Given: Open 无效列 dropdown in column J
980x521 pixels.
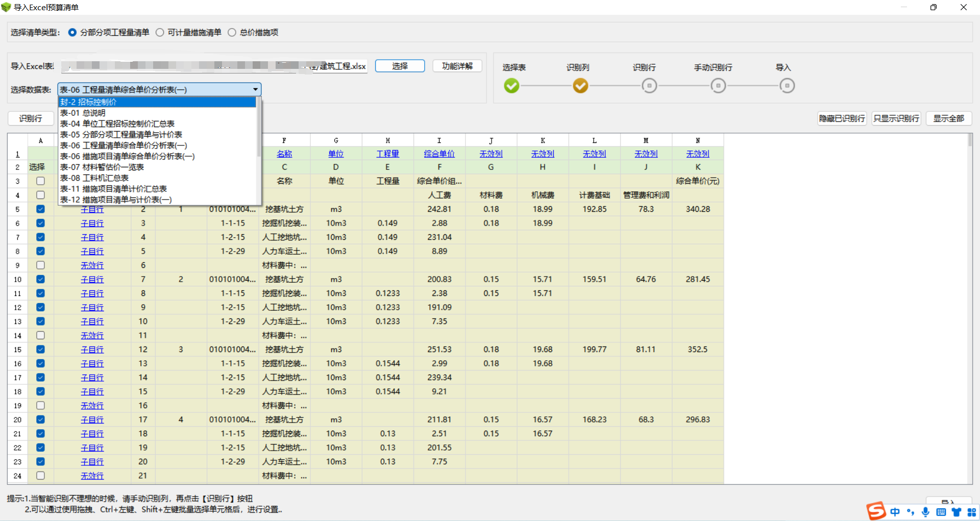Looking at the screenshot, I should click(491, 154).
